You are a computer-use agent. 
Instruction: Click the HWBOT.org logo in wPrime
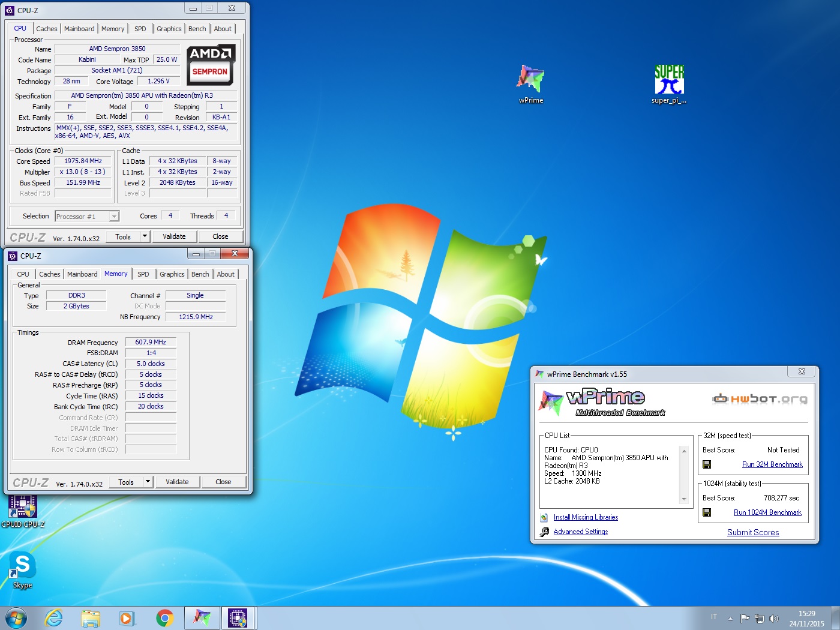pyautogui.click(x=760, y=398)
